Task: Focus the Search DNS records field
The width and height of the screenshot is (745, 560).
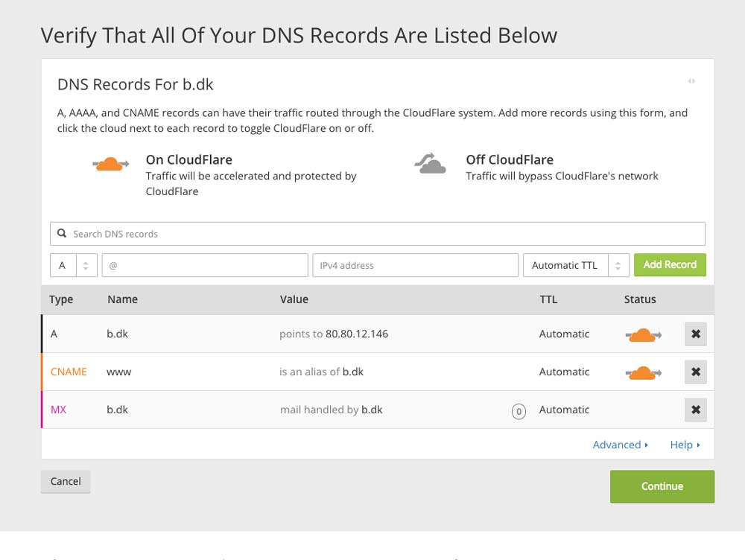Action: click(x=384, y=234)
